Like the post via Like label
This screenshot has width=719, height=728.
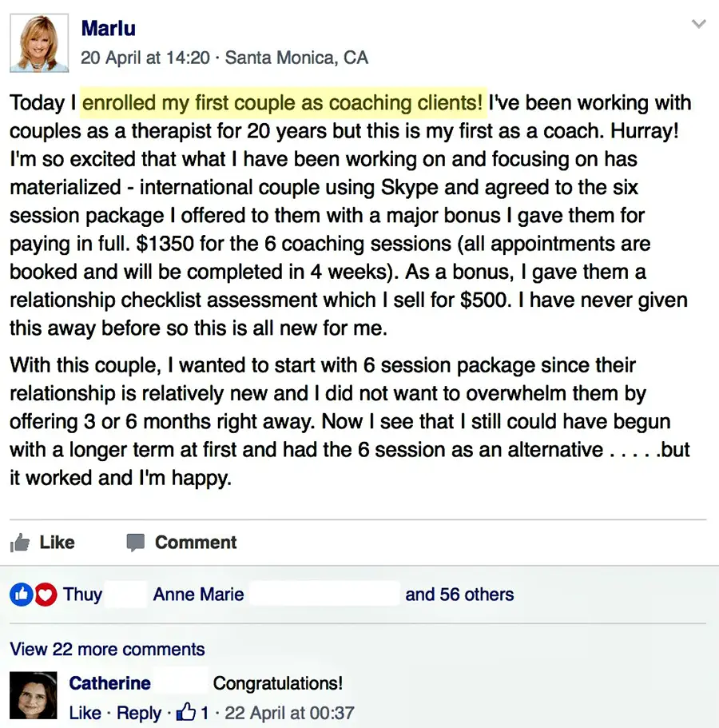pos(57,543)
